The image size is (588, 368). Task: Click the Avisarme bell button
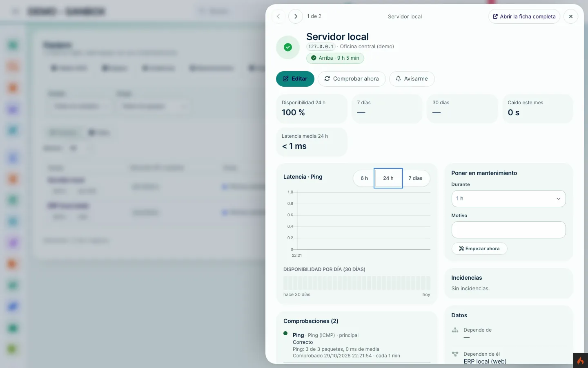pos(412,79)
